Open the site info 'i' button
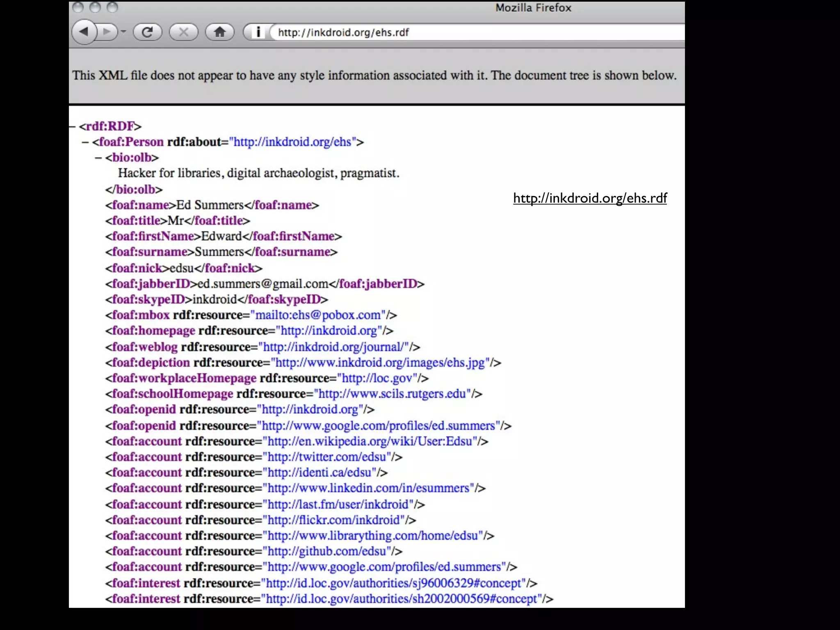This screenshot has width=840, height=630. tap(258, 32)
